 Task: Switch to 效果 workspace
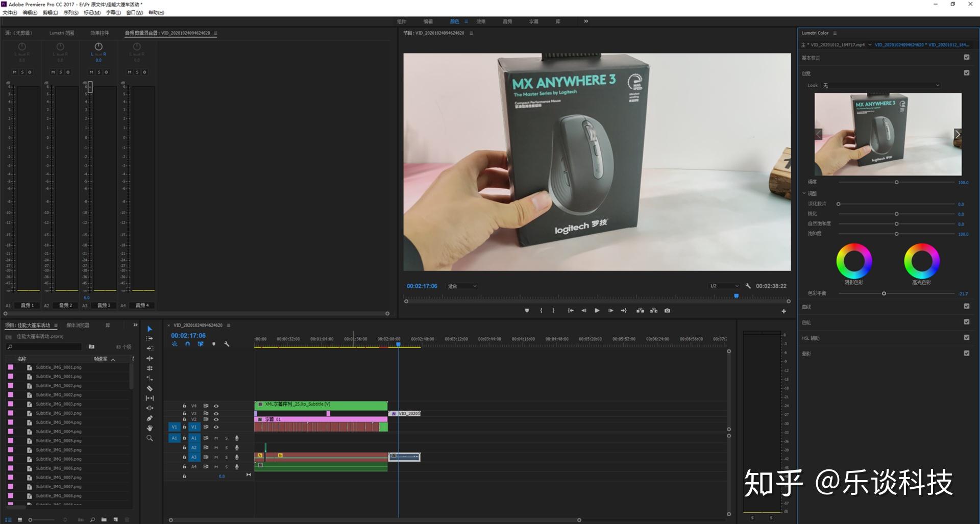tap(481, 21)
